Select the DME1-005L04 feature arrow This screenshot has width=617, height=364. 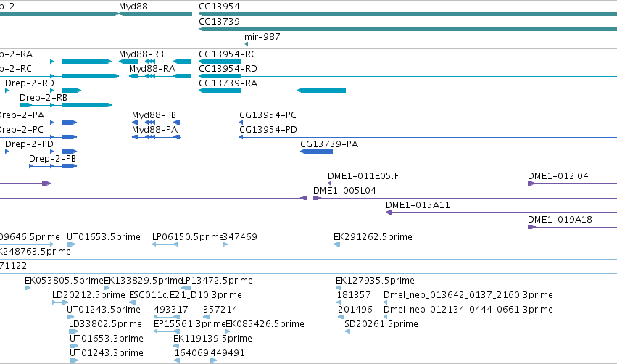(316, 198)
